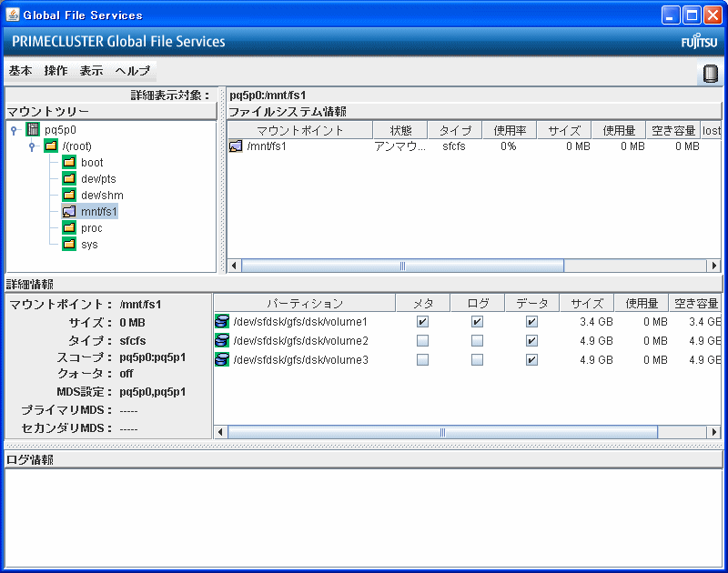Click the dev/shm folder icon

tap(69, 195)
